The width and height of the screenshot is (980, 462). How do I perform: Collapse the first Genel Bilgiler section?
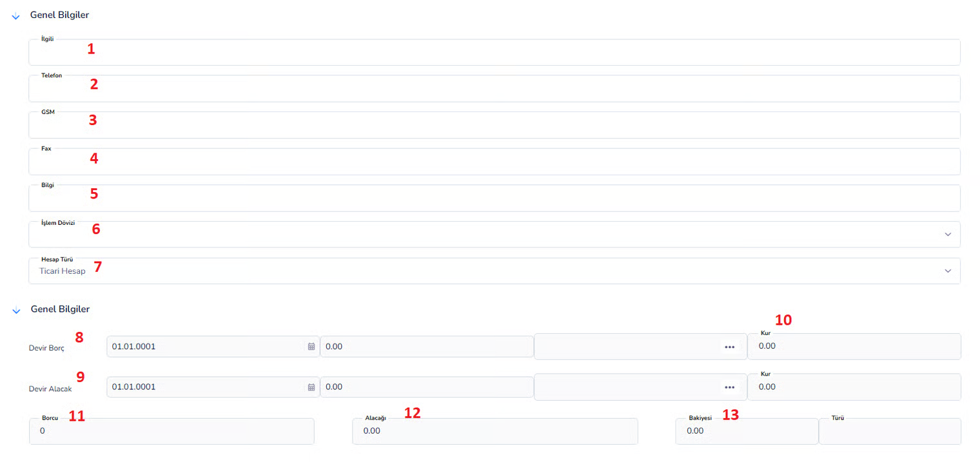tap(16, 16)
